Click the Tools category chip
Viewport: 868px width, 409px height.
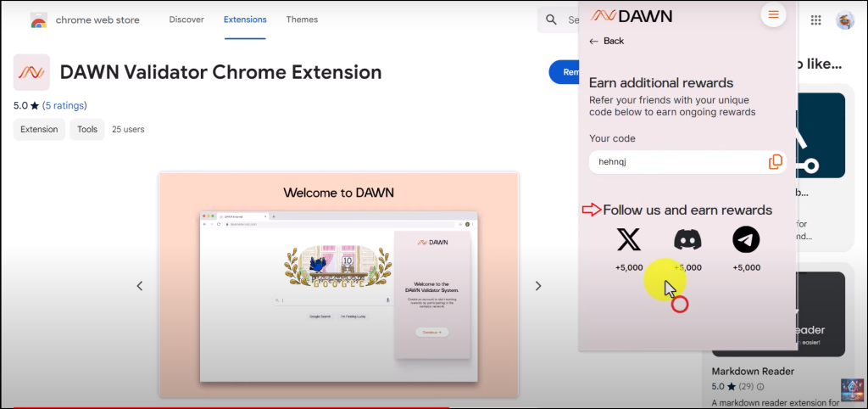pyautogui.click(x=87, y=130)
